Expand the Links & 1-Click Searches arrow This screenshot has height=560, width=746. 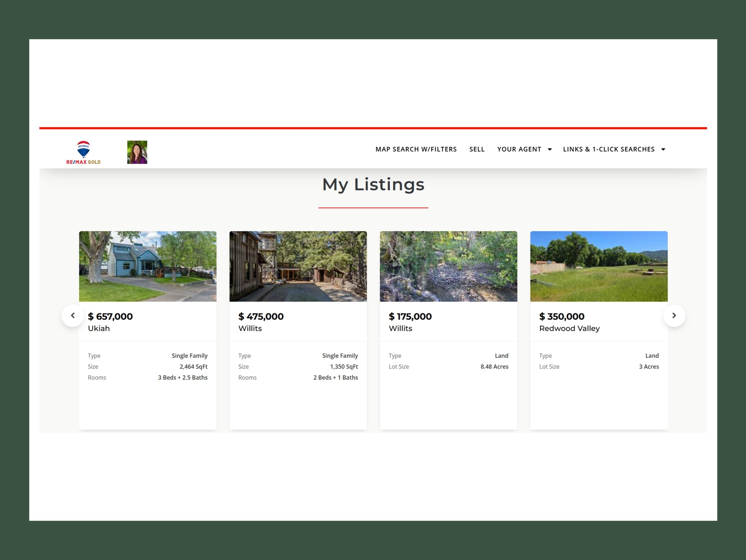[x=663, y=149]
